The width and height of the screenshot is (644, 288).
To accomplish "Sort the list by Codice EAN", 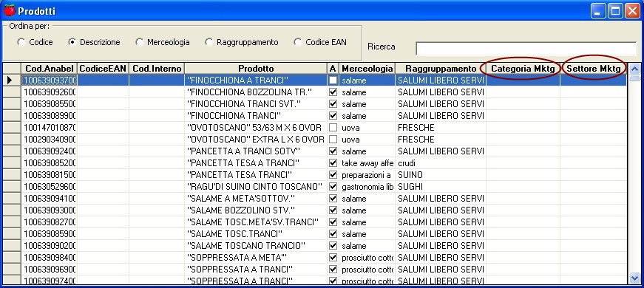I will click(x=298, y=42).
